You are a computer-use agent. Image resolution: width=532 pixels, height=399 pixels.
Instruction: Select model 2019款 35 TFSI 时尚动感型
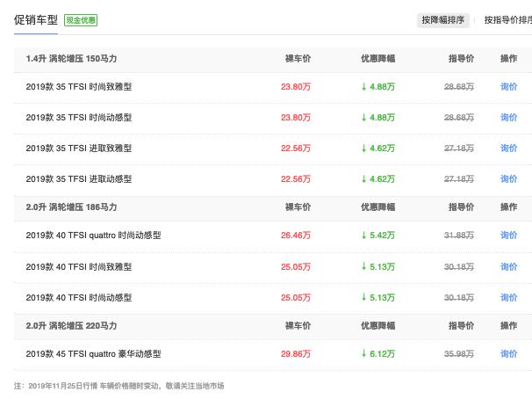(79, 118)
